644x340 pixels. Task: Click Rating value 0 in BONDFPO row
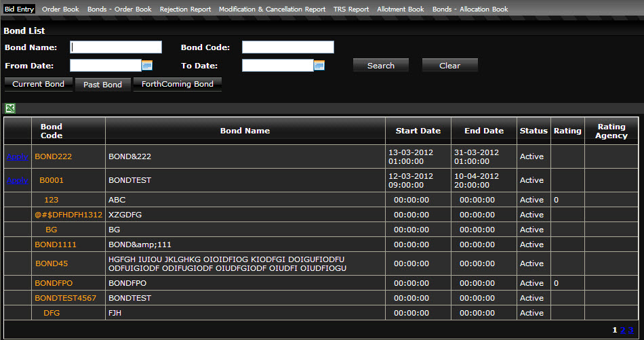pyautogui.click(x=556, y=283)
